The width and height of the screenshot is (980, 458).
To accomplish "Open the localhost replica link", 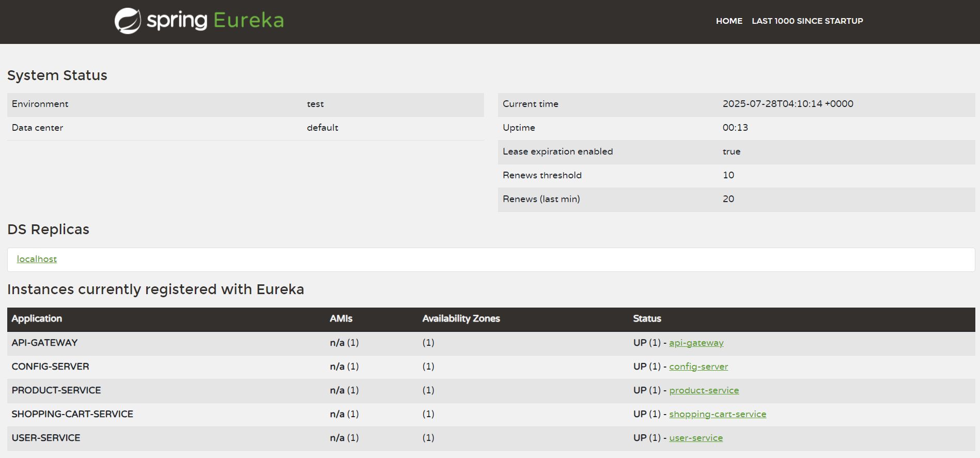I will tap(37, 259).
